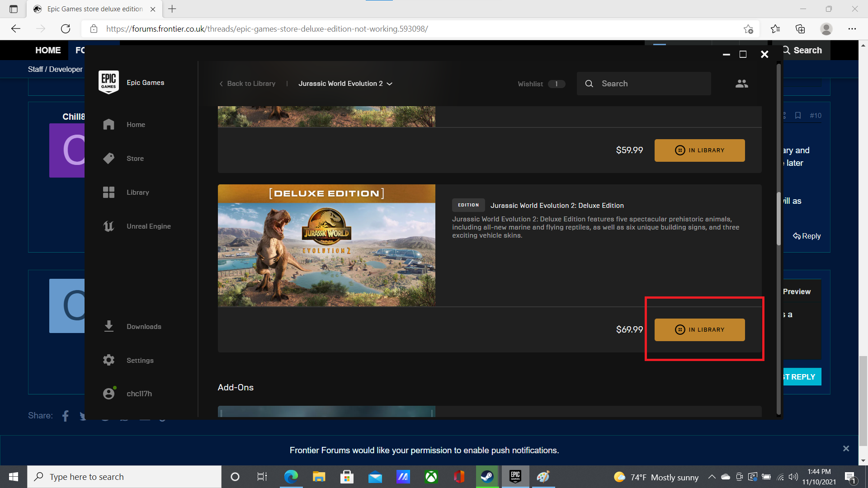Go back in the browser
This screenshot has height=488, width=868.
(16, 29)
